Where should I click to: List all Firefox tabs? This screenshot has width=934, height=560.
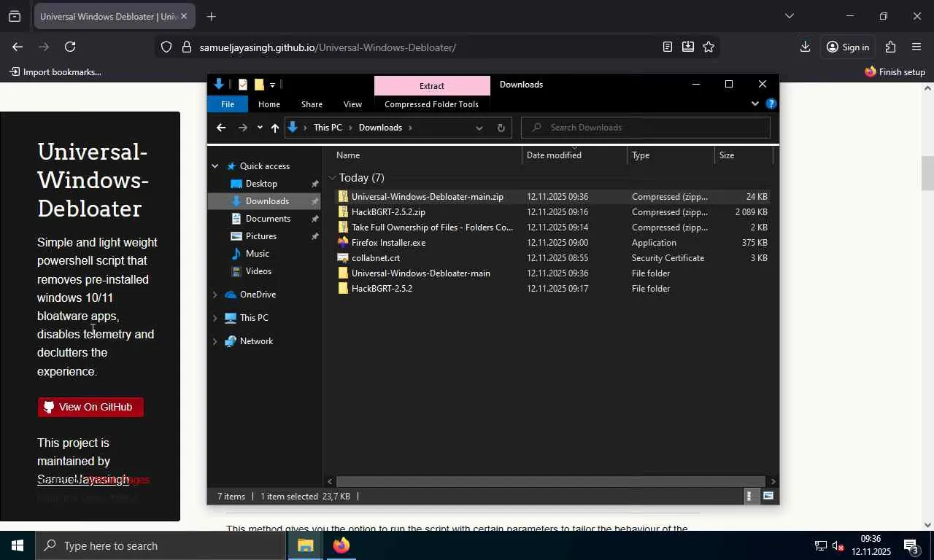tap(789, 16)
